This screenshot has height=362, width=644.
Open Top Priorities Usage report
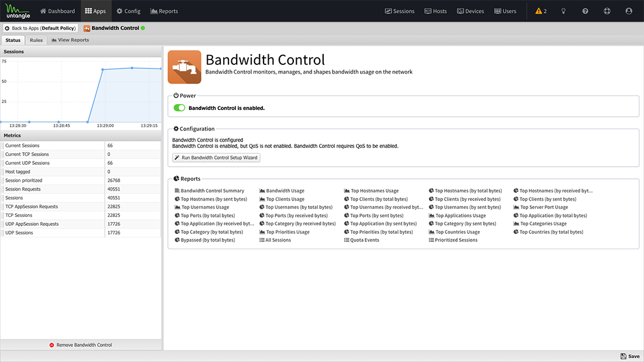(x=284, y=232)
